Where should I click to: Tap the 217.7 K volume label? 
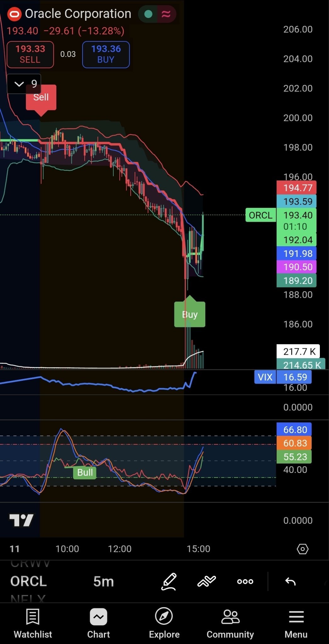click(298, 351)
